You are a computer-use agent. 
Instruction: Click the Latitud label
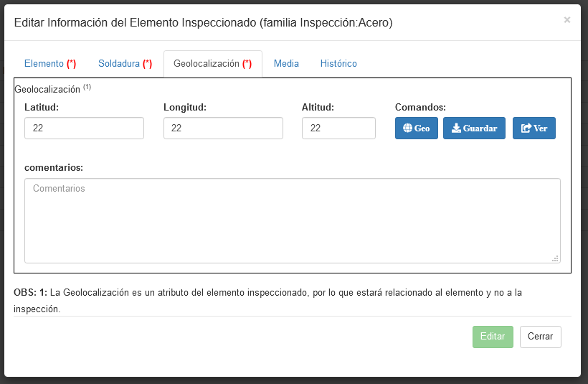[42, 108]
